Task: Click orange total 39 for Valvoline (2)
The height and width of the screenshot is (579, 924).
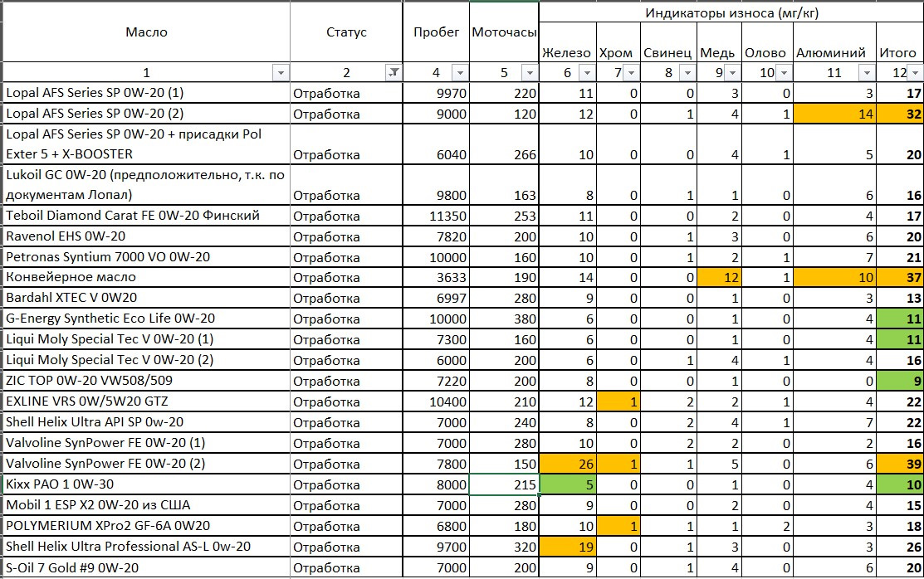Action: click(x=900, y=464)
